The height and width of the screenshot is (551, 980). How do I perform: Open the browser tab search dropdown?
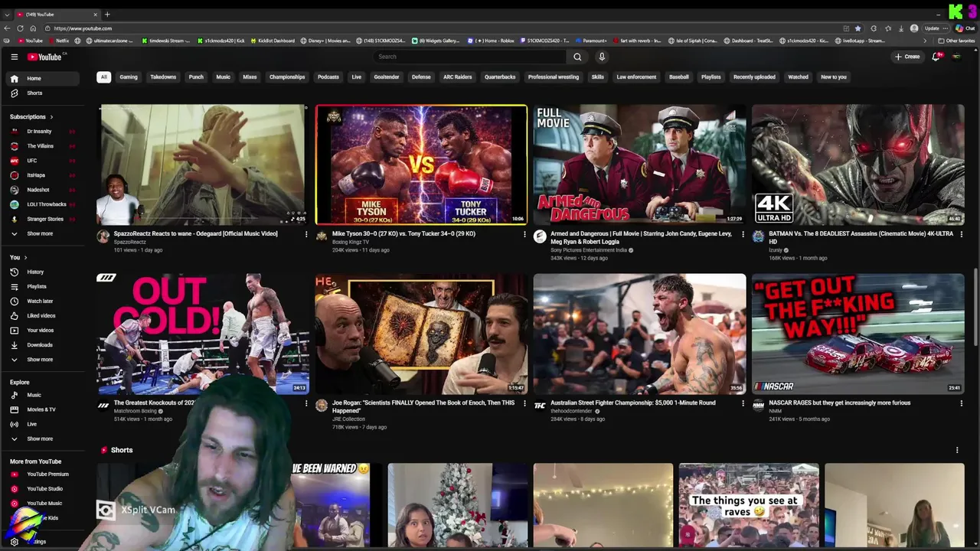tap(7, 14)
